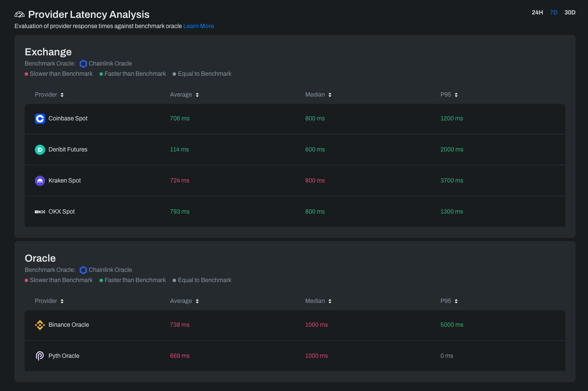
Task: Click Chainlink Oracle text in Oracle section
Action: pos(111,270)
